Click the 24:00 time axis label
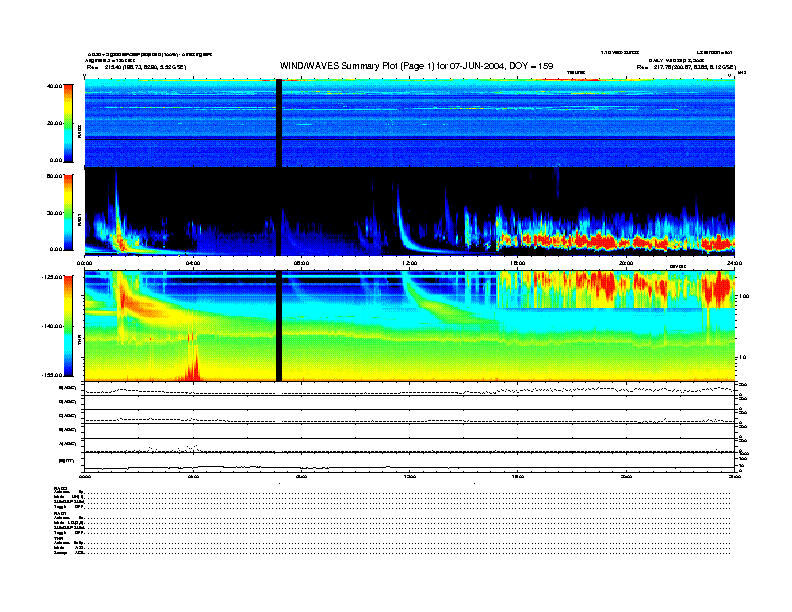This screenshot has width=792, height=612. [731, 263]
